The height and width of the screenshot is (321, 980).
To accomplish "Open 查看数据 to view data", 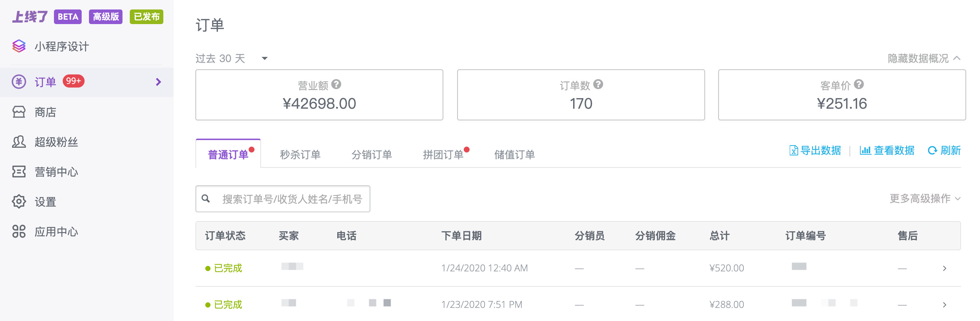I will tap(887, 150).
